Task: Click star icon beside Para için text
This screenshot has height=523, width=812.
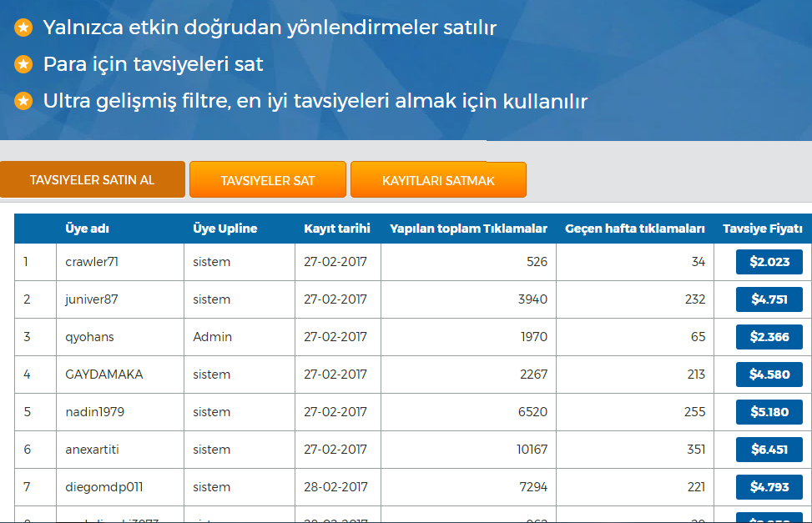Action: pyautogui.click(x=23, y=64)
